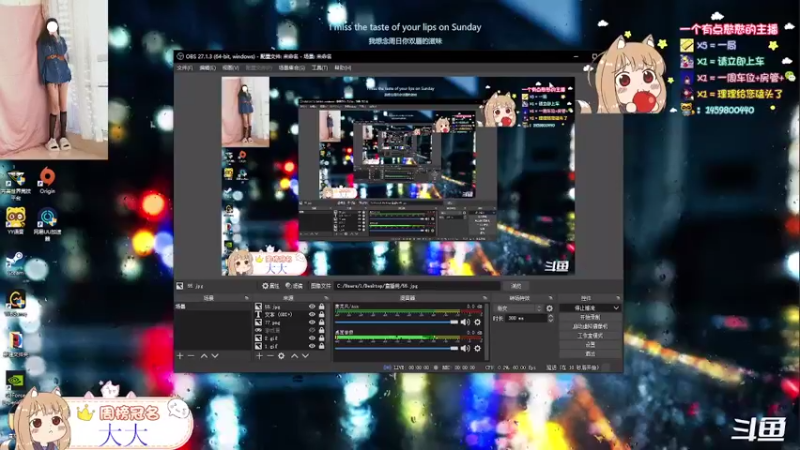Click the Settings button in Controls
The width and height of the screenshot is (800, 450).
tap(590, 345)
